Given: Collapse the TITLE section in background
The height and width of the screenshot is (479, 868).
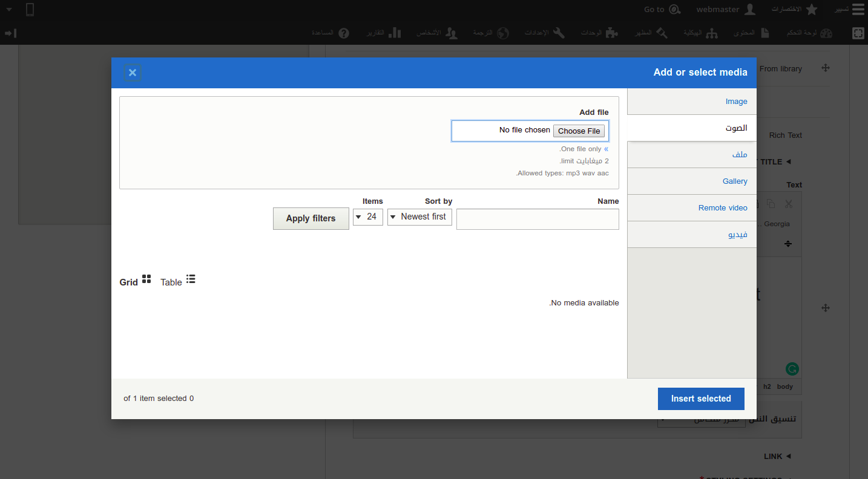Looking at the screenshot, I should [x=775, y=162].
